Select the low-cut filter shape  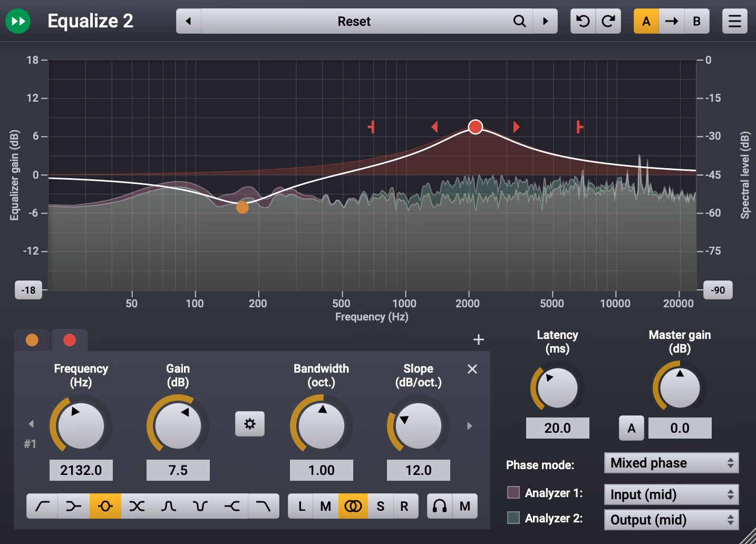tap(42, 506)
